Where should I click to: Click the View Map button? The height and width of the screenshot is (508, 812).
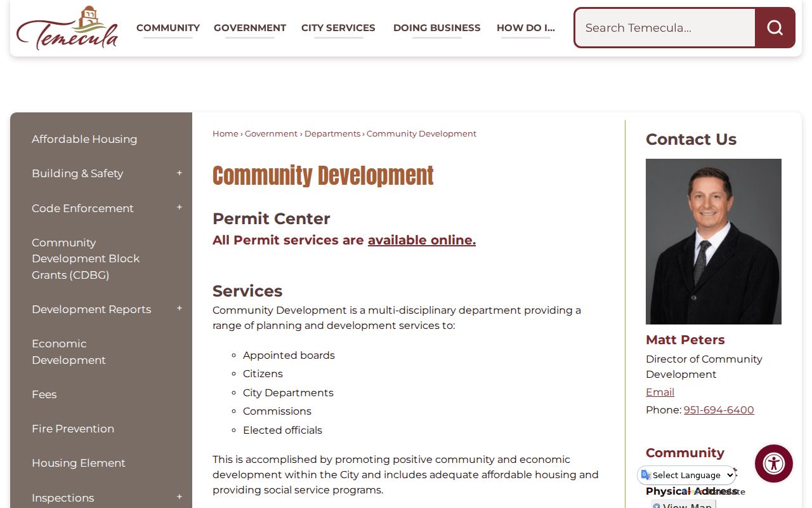click(x=683, y=505)
